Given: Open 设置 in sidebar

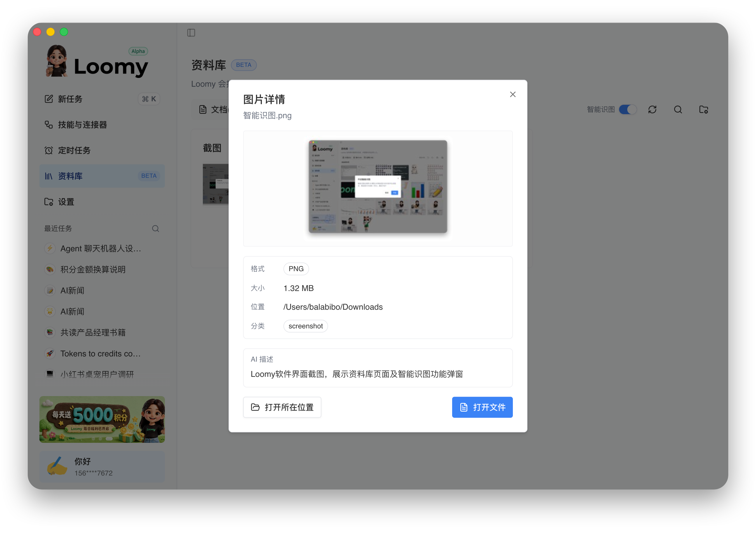Looking at the screenshot, I should (102, 202).
